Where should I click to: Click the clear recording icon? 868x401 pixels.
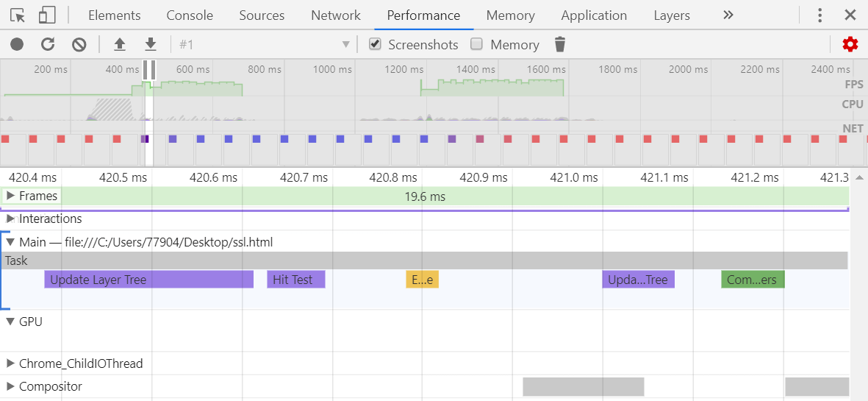pyautogui.click(x=79, y=45)
